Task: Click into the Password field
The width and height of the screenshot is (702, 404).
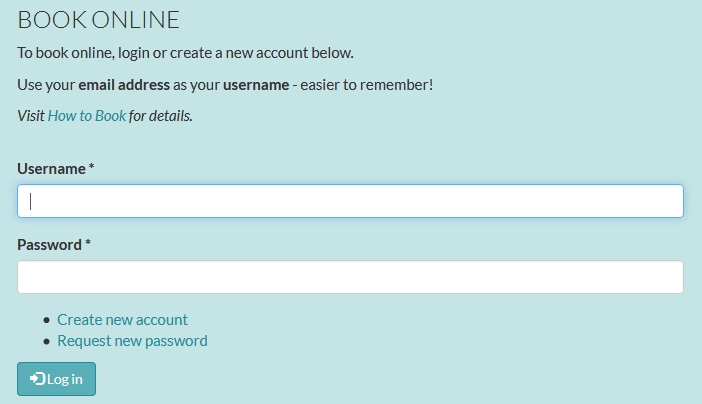Action: click(x=350, y=277)
